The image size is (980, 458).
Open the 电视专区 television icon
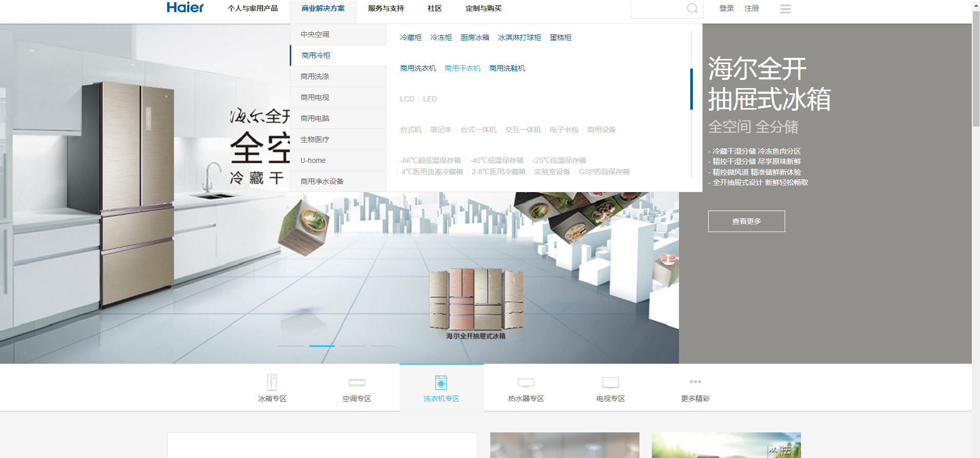611,383
